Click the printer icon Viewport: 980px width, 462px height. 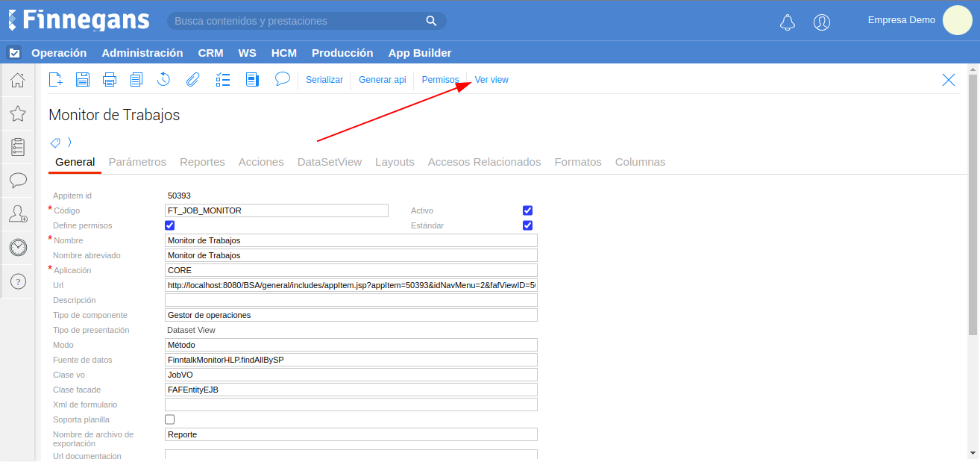110,80
